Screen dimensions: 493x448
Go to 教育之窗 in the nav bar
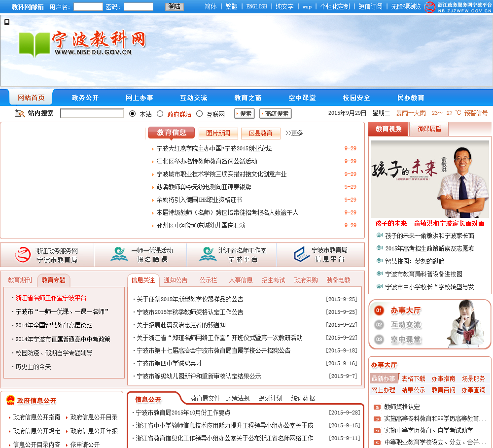point(248,98)
